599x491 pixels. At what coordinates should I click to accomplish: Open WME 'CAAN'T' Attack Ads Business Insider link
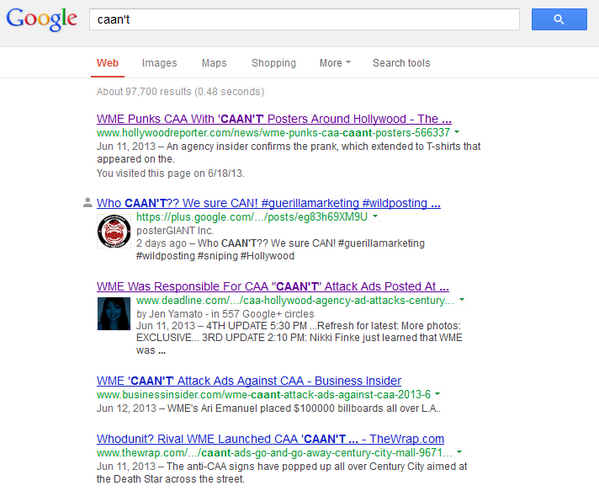pyautogui.click(x=249, y=381)
